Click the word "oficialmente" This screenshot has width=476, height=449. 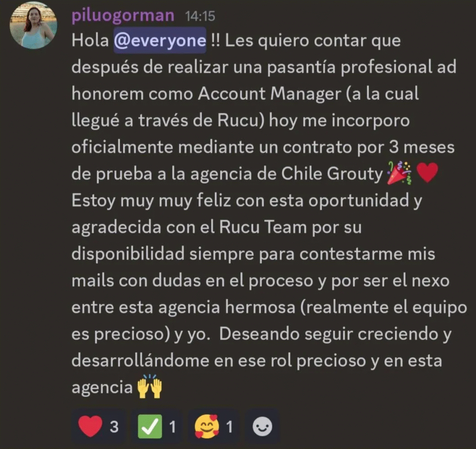pyautogui.click(x=122, y=147)
